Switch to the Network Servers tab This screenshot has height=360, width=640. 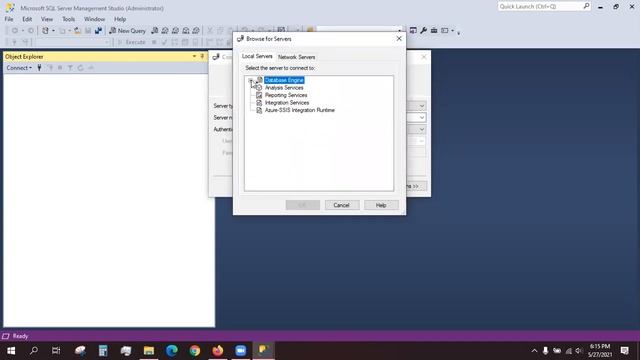(296, 57)
